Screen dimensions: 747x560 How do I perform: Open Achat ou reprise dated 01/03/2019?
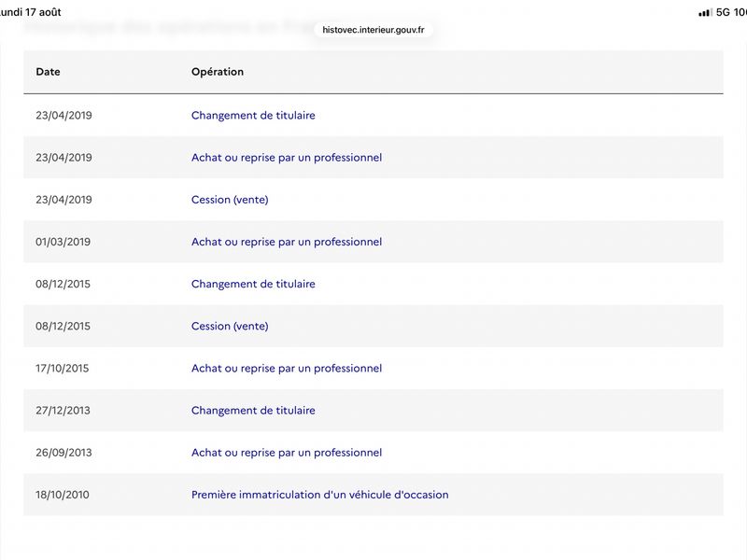(287, 242)
